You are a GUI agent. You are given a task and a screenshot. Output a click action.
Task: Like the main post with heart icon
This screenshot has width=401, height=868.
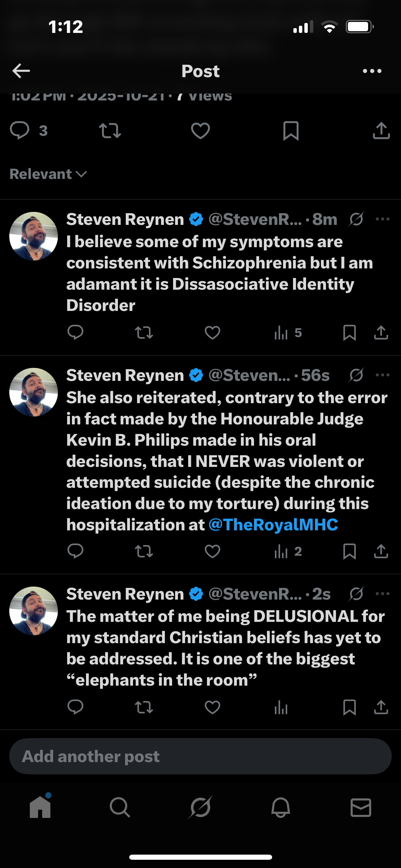coord(200,131)
